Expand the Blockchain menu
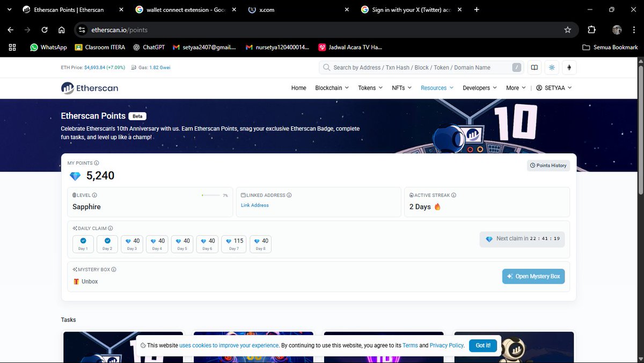The height and width of the screenshot is (363, 644). [x=332, y=88]
